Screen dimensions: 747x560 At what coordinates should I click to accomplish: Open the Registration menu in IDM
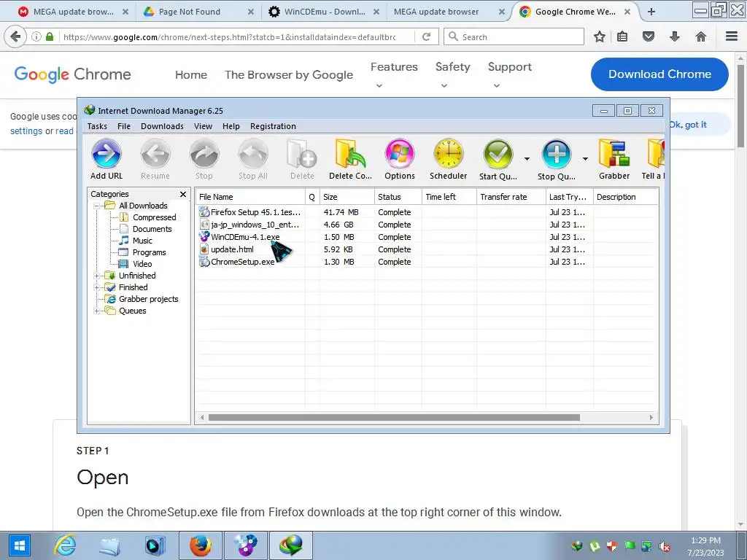(273, 126)
